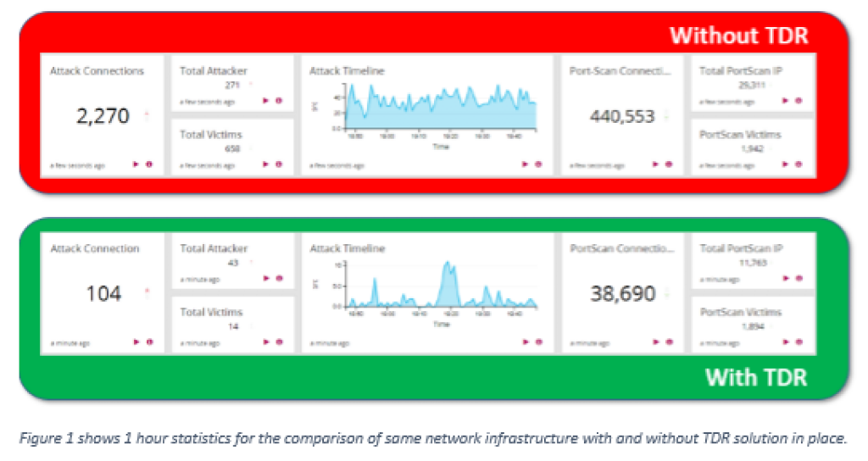Click "a few seconds ago" under the 2,270 value
The image size is (868, 461).
click(77, 165)
